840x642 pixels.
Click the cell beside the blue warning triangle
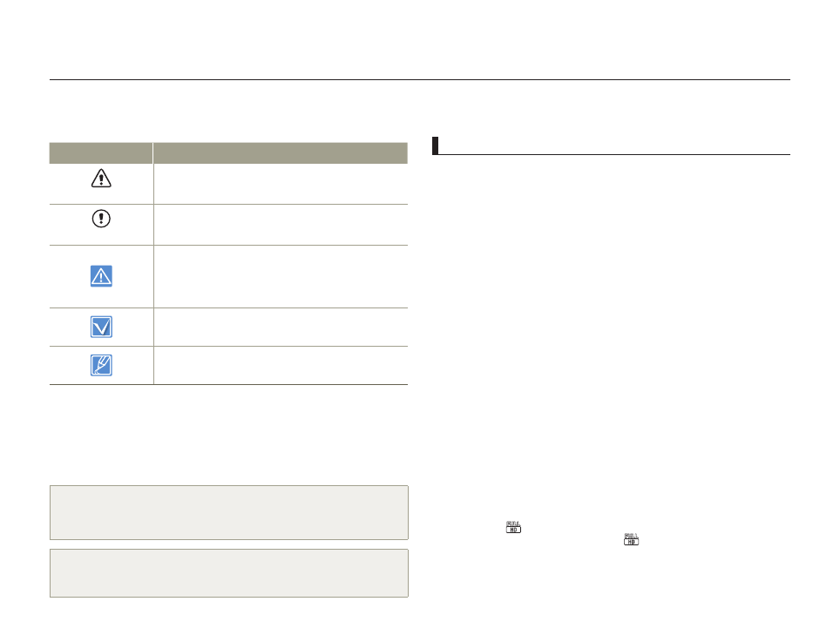click(x=281, y=276)
